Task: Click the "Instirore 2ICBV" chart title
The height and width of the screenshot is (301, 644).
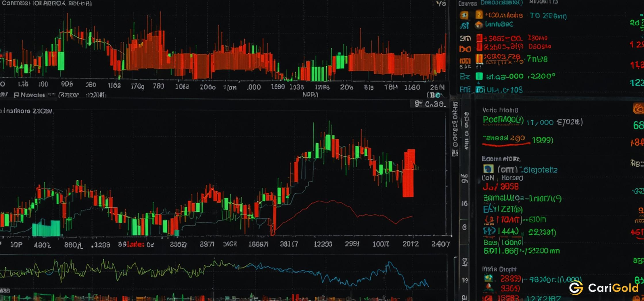Action: [27, 111]
